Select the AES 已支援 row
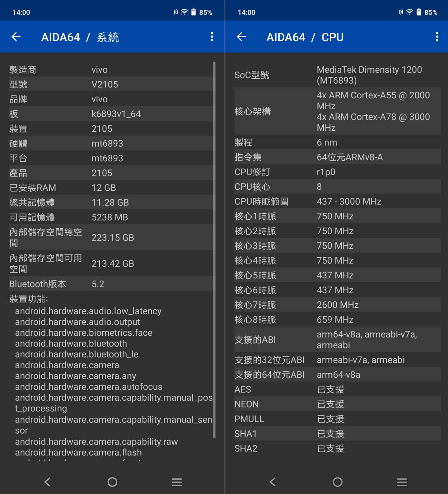 coord(337,389)
